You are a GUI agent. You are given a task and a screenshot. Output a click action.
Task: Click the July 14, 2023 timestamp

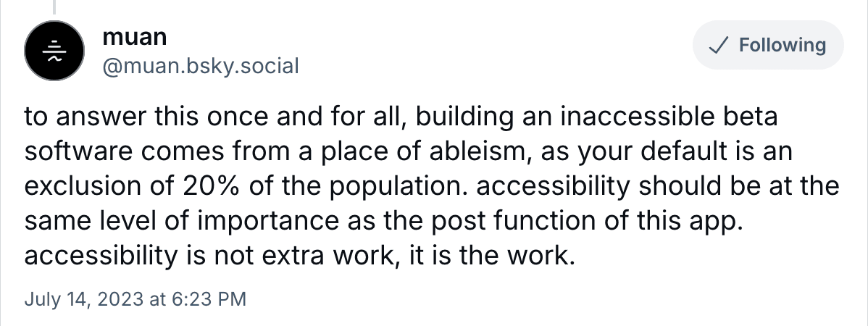coord(136,298)
